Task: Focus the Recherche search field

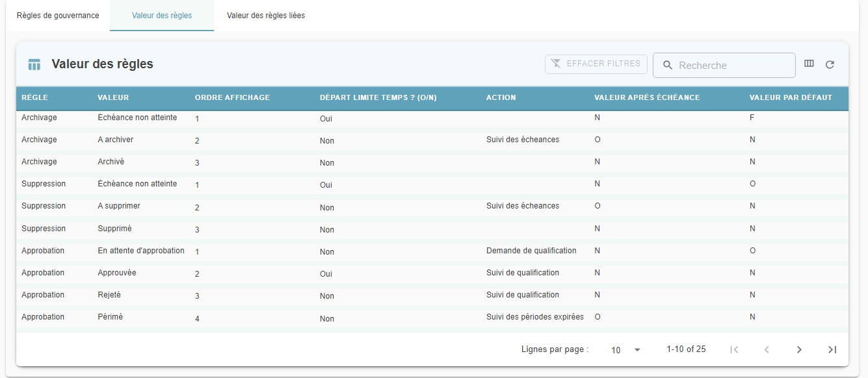Action: 724,65
